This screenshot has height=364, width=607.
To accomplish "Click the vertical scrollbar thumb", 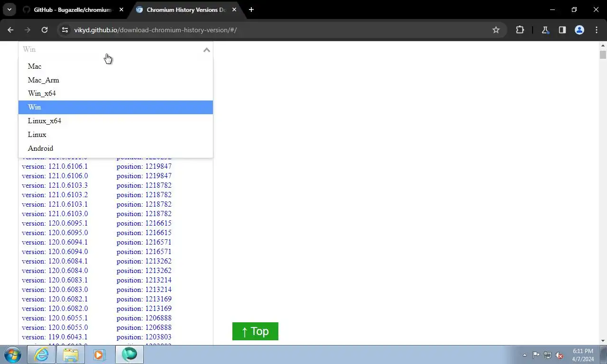I will 603,55.
